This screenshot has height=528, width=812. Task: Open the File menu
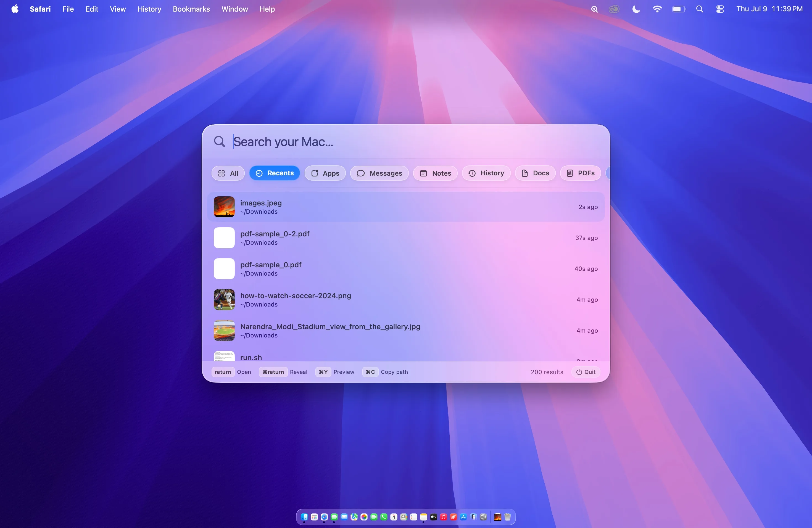tap(68, 9)
